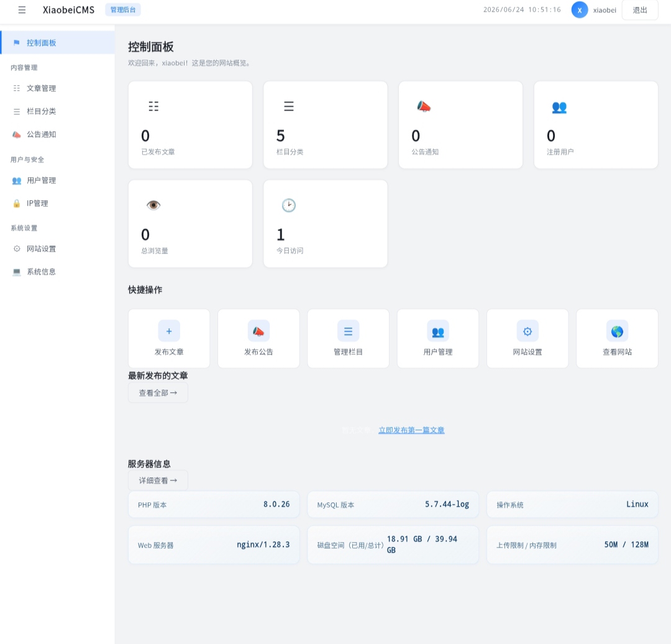Screen dimensions: 671x644
Task: Click the XiaobeiCMS logo text
Action: (x=68, y=10)
